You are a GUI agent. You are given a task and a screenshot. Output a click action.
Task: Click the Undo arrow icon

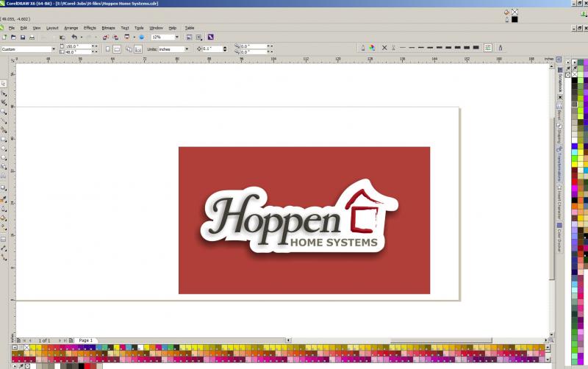74,37
